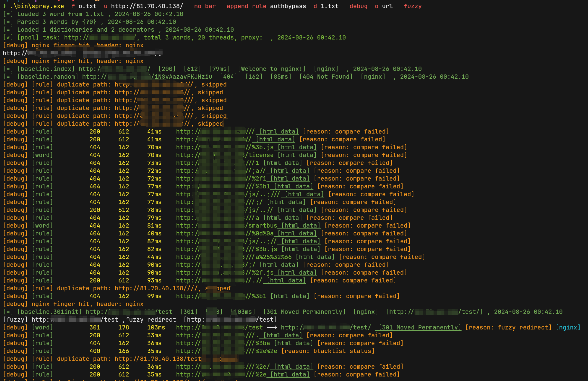Click the --debug flag in the command line
Image resolution: width=588 pixels, height=381 pixels.
355,6
